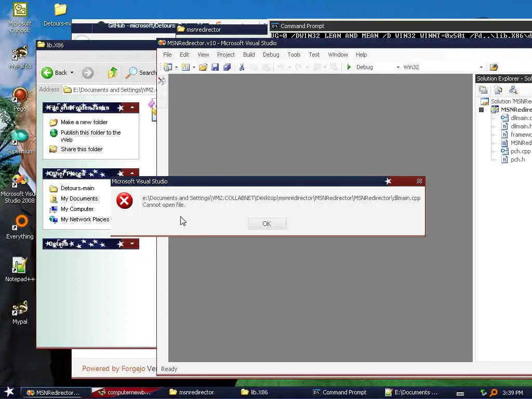532x399 pixels.
Task: Open the Build menu in Visual Studio
Action: click(249, 55)
